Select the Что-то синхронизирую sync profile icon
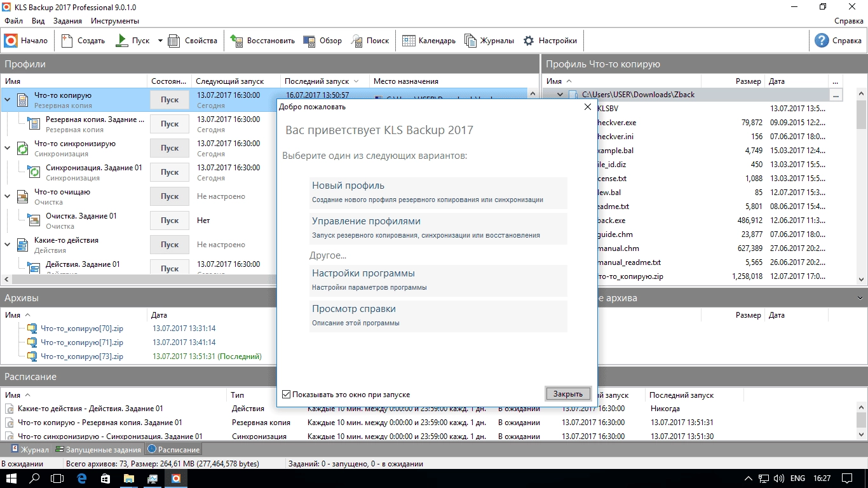Screen dimensions: 868x488 [22, 148]
